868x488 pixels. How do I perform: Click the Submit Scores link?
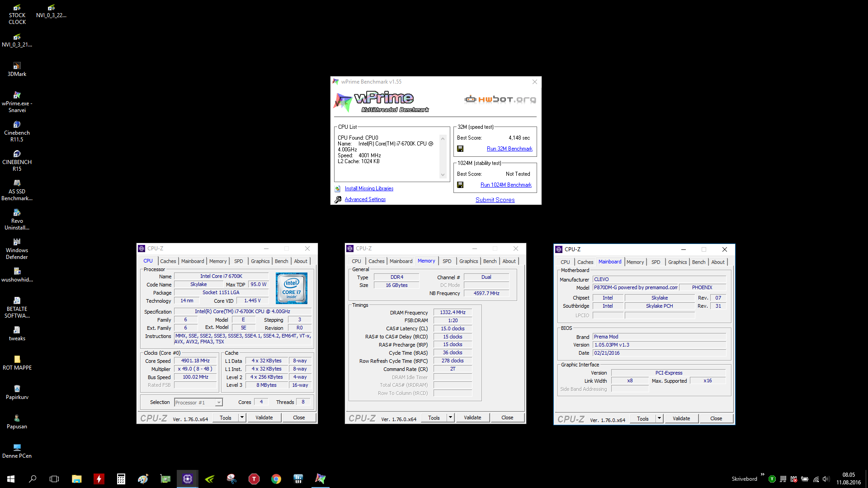495,200
